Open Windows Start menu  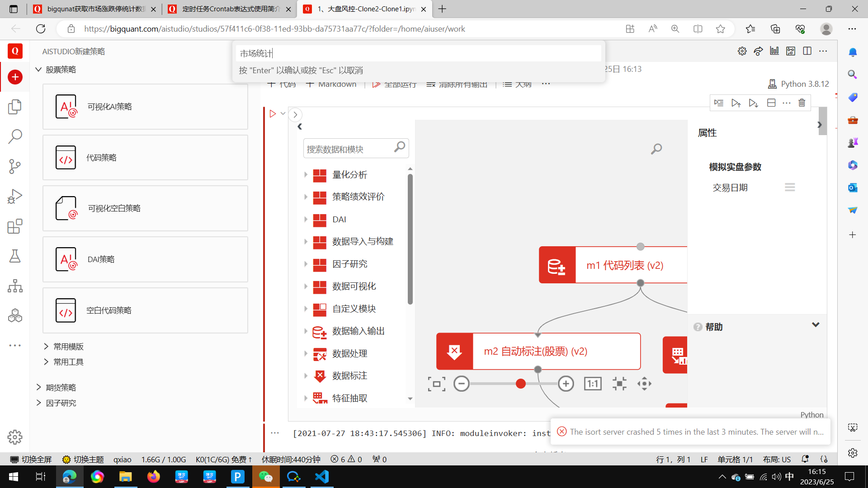point(14,477)
